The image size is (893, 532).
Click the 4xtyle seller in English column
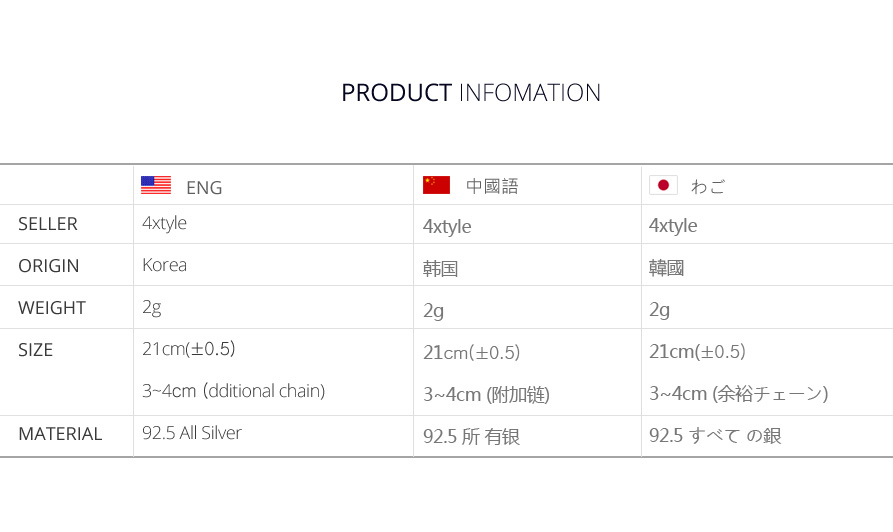[x=165, y=223]
